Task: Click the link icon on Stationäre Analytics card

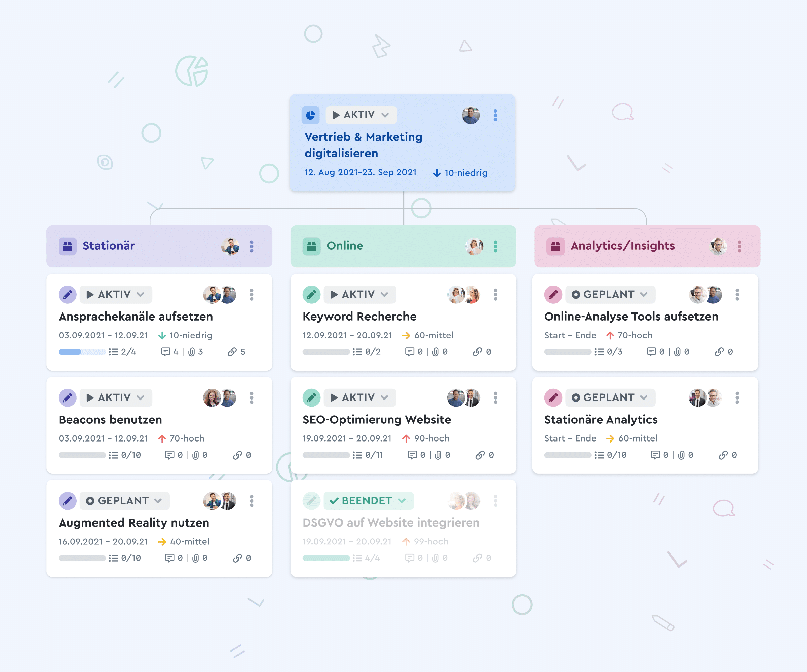Action: (723, 455)
